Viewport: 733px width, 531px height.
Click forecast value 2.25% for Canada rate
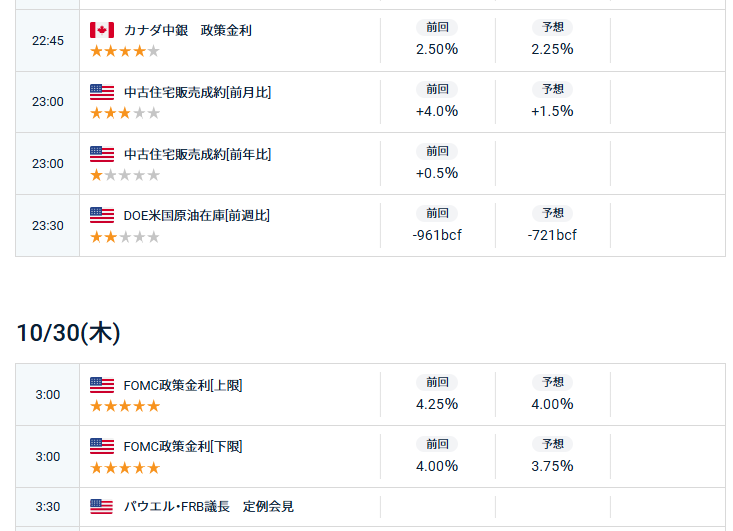point(552,49)
